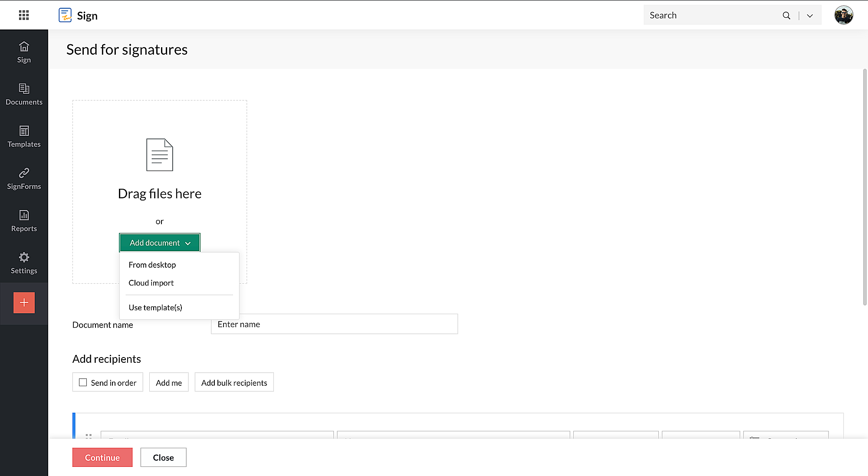Open SignForms link icon
The width and height of the screenshot is (868, 476).
[24, 178]
